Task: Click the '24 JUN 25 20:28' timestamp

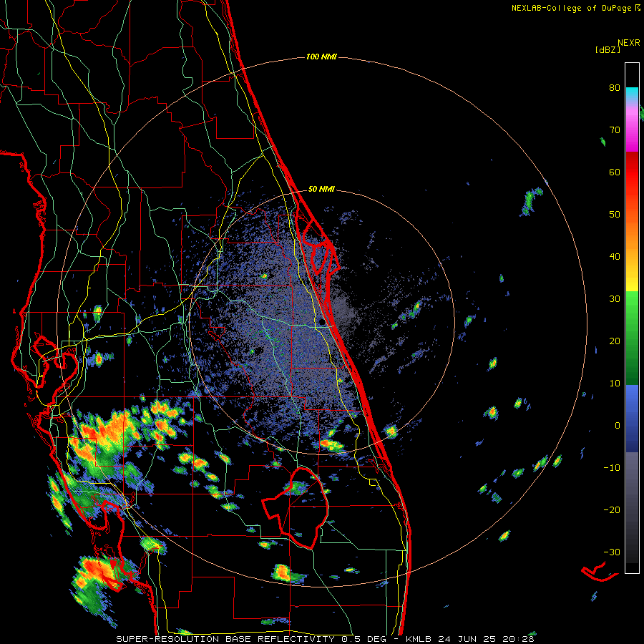Action: [x=487, y=639]
